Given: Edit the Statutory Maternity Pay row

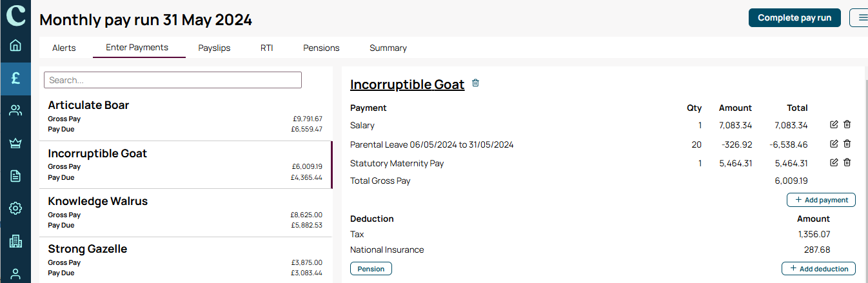Looking at the screenshot, I should (x=834, y=162).
